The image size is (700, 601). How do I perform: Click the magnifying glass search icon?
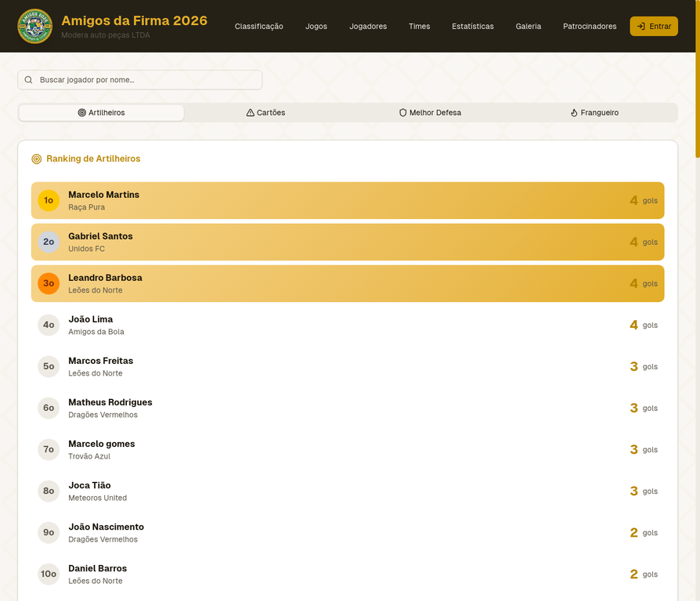(x=29, y=80)
